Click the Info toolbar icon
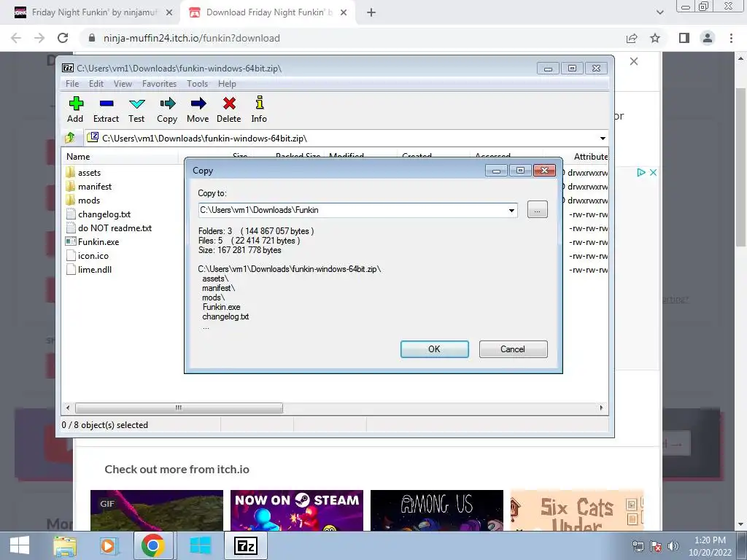This screenshot has width=747, height=560. click(259, 109)
